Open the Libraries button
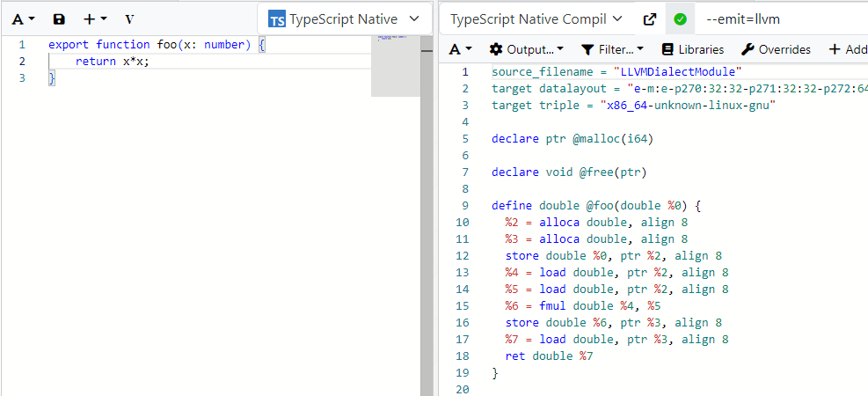The width and height of the screenshot is (868, 396). pyautogui.click(x=693, y=49)
